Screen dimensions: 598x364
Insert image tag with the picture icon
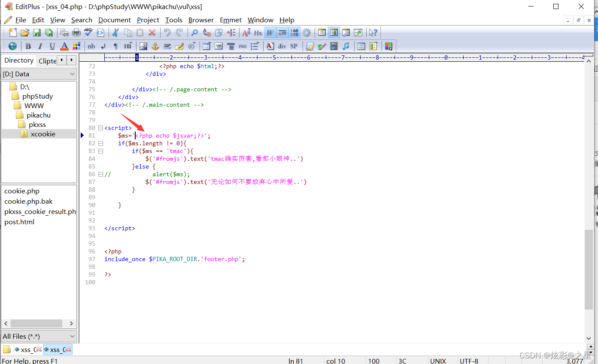pyautogui.click(x=143, y=46)
